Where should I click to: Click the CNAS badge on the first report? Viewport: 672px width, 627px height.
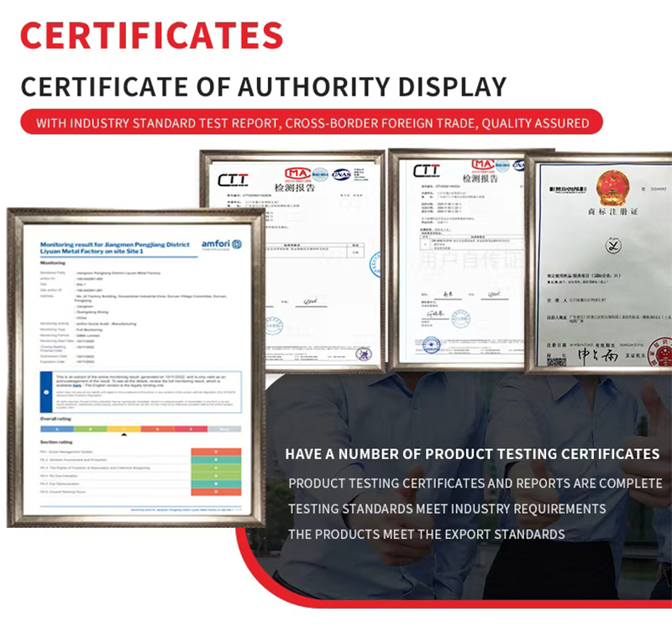(342, 175)
